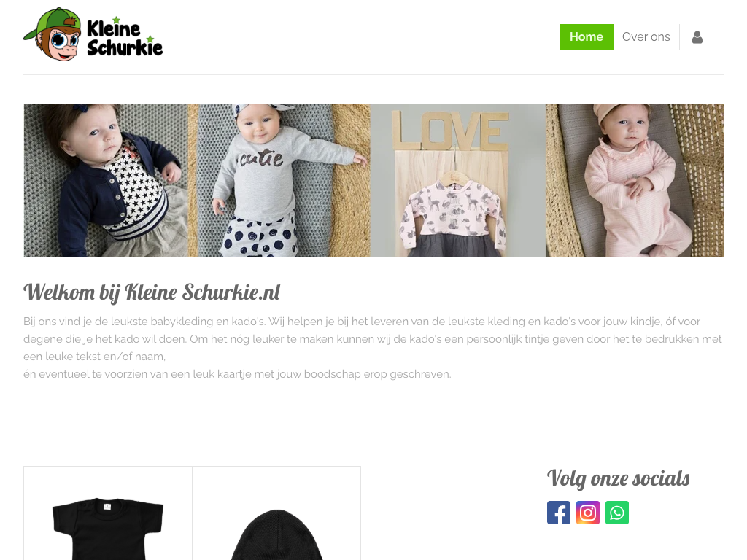This screenshot has height=560, width=747.
Task: Select the black beanie hat product
Action: pyautogui.click(x=276, y=534)
